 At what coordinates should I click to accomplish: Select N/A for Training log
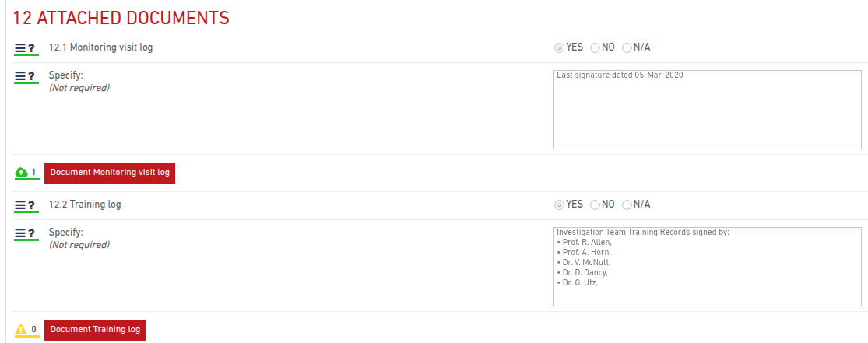pos(627,205)
